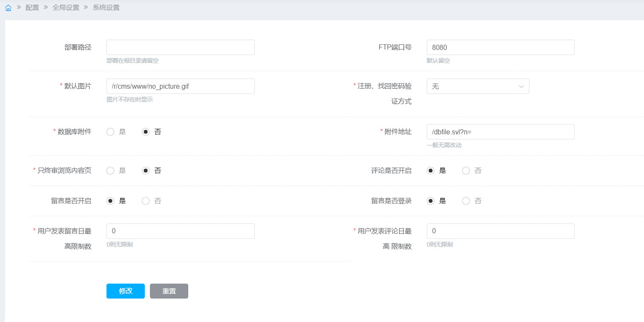This screenshot has height=322, width=644.
Task: Edit the 默认图片 path field
Action: click(x=180, y=86)
